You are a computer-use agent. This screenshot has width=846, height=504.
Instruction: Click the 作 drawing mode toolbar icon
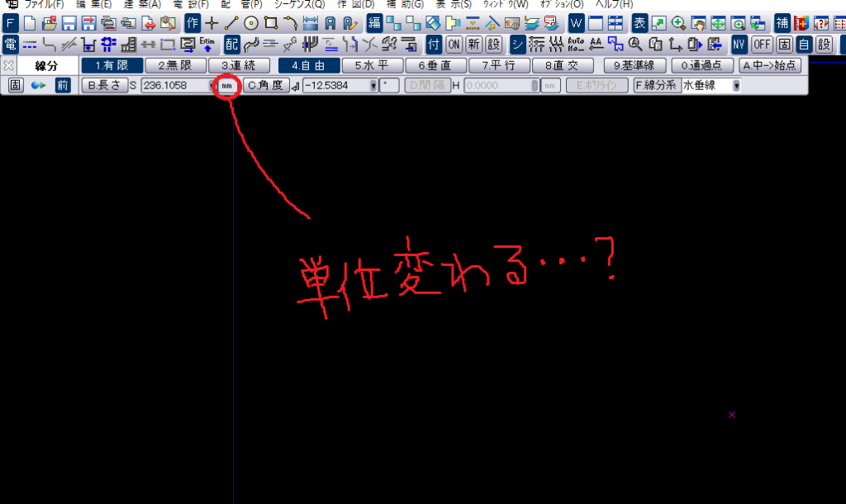(x=191, y=24)
